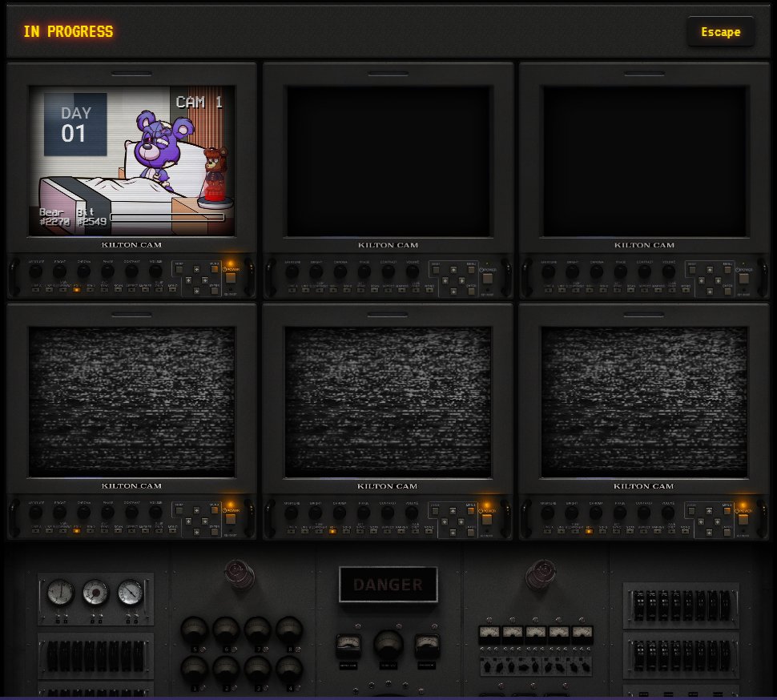
Task: Click the 'IN PROGRESS' status text
Action: click(68, 32)
